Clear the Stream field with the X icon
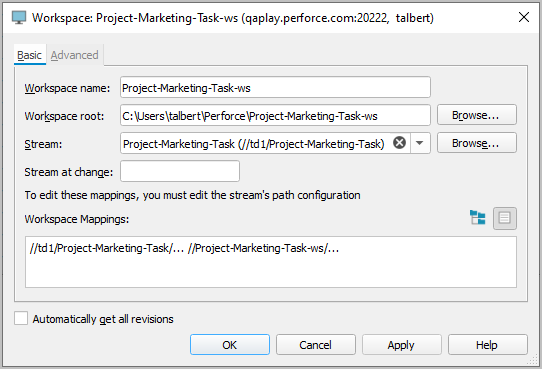 click(x=399, y=143)
